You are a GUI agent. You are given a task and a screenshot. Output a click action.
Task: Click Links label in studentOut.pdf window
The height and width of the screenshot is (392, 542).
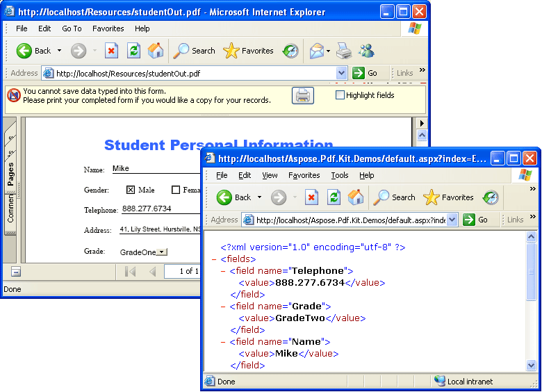[404, 73]
